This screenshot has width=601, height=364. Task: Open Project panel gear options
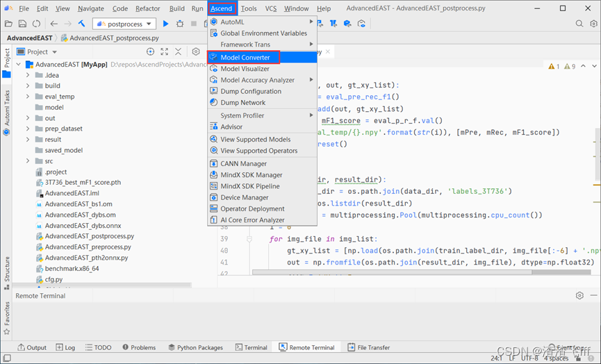tap(196, 51)
